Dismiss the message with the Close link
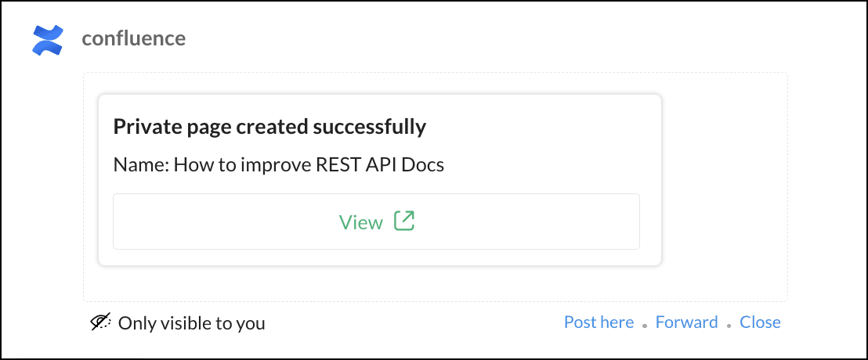The width and height of the screenshot is (868, 360). click(760, 322)
